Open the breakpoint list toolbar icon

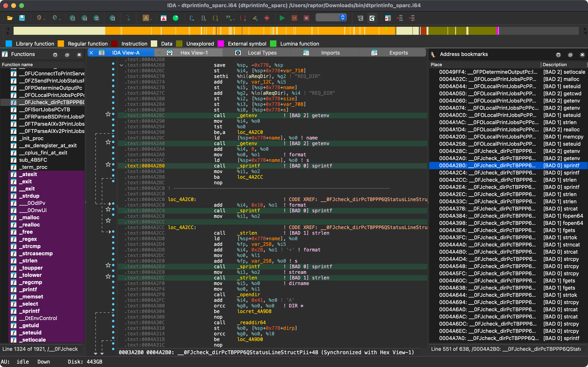[388, 18]
